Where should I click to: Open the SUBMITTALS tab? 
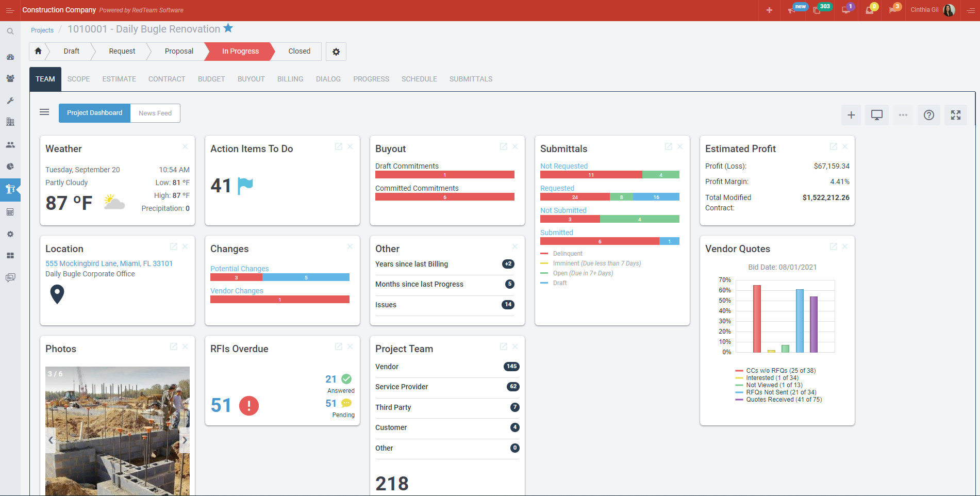pos(470,79)
